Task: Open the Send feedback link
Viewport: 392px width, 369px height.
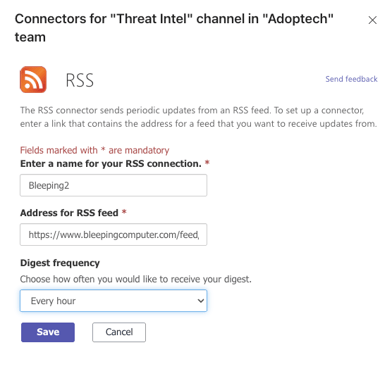Action: 351,79
